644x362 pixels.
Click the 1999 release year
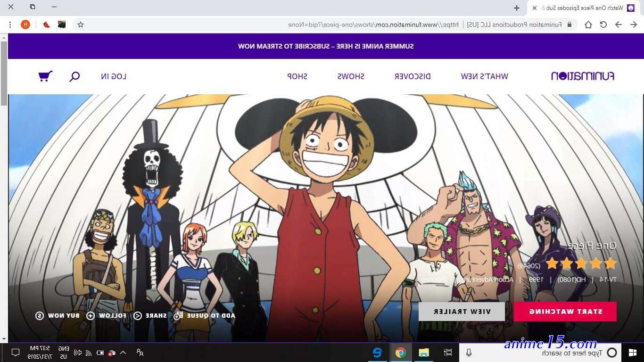[x=536, y=280]
